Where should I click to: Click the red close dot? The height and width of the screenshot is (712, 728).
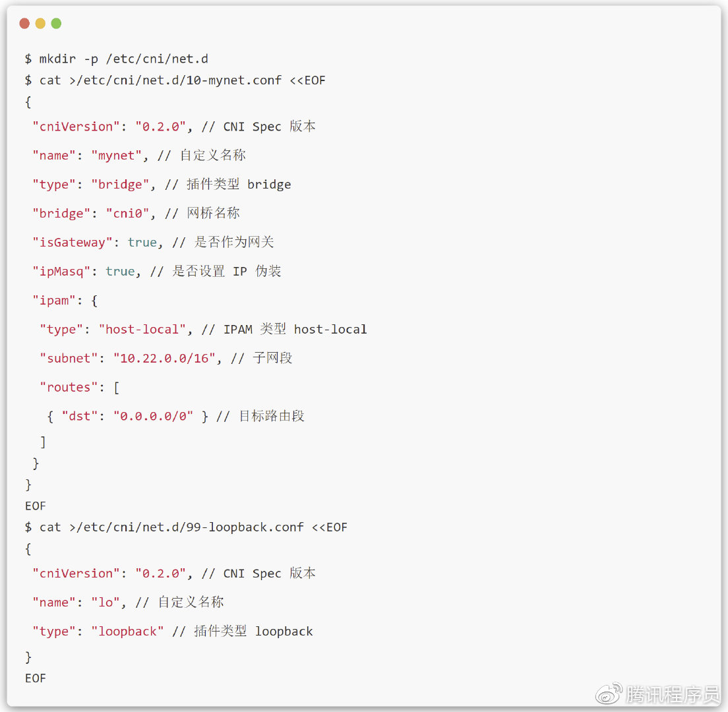click(x=24, y=23)
